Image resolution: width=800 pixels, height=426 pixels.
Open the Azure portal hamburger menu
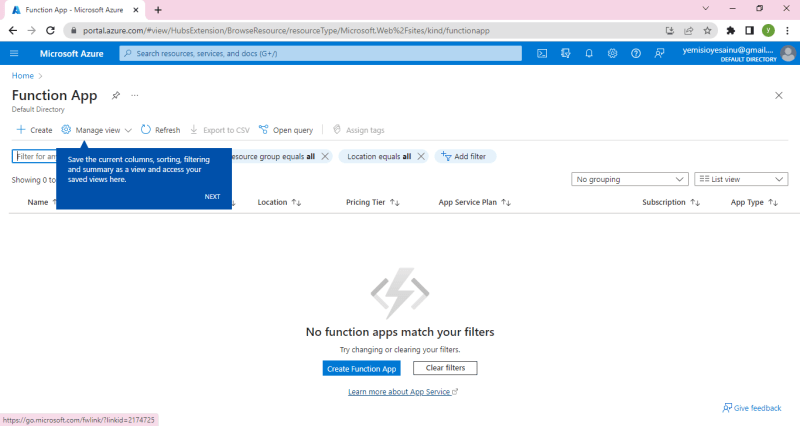(14, 53)
